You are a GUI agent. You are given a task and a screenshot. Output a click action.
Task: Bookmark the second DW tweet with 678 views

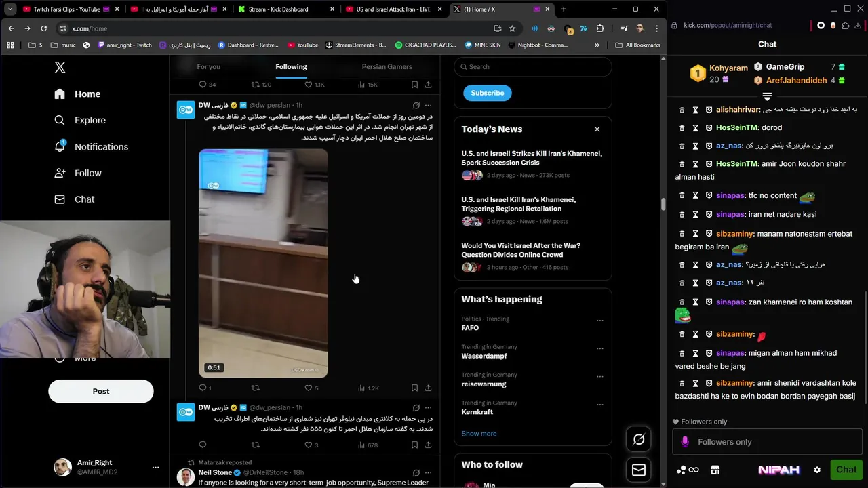(414, 445)
